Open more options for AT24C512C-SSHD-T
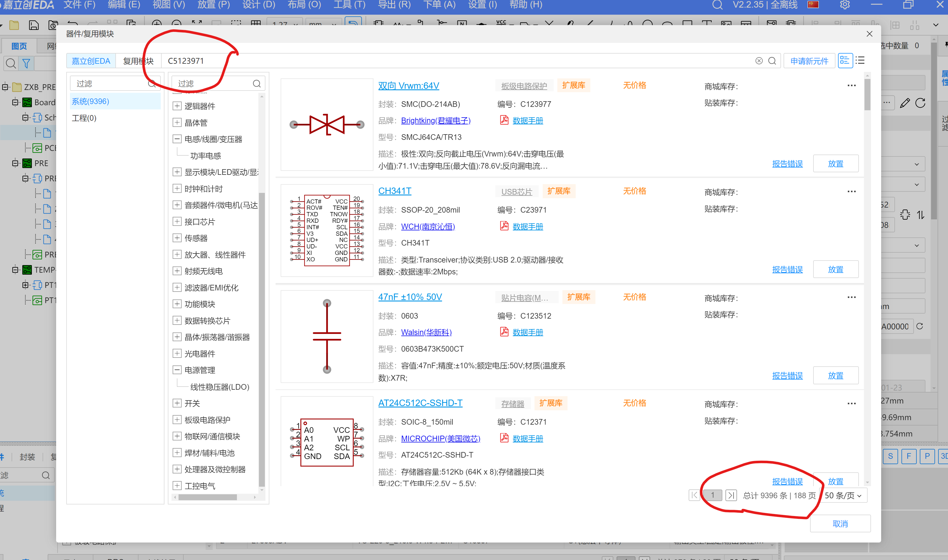The height and width of the screenshot is (560, 948). pyautogui.click(x=851, y=404)
